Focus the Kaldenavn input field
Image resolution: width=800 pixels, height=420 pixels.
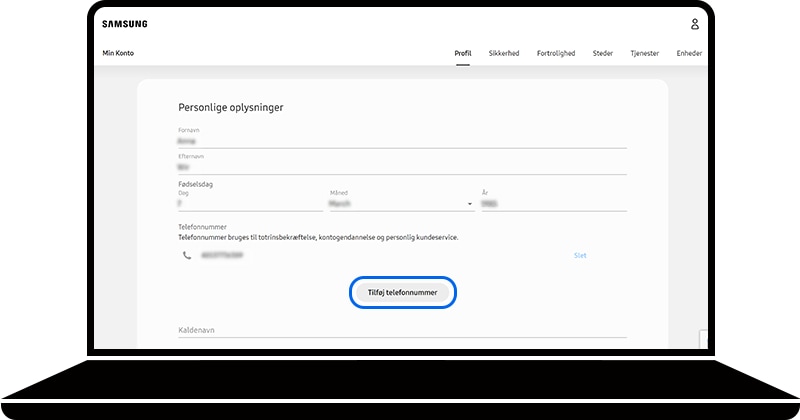(x=402, y=330)
